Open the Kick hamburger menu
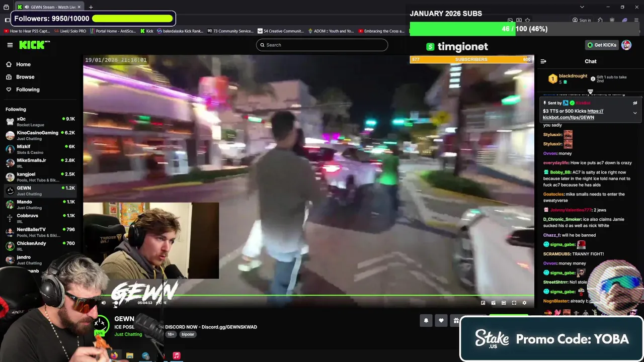The image size is (644, 362). [10, 45]
